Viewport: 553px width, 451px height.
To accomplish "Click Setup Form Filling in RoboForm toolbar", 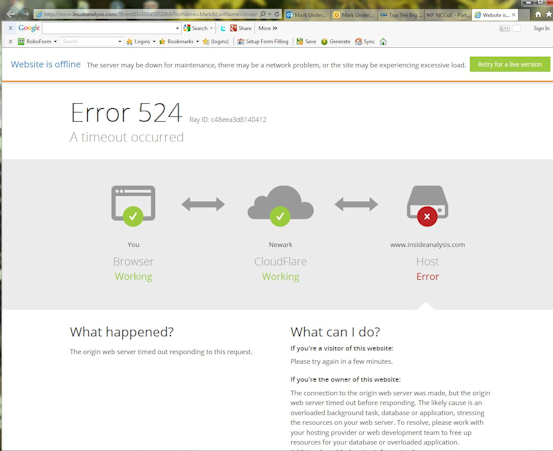I will click(263, 42).
